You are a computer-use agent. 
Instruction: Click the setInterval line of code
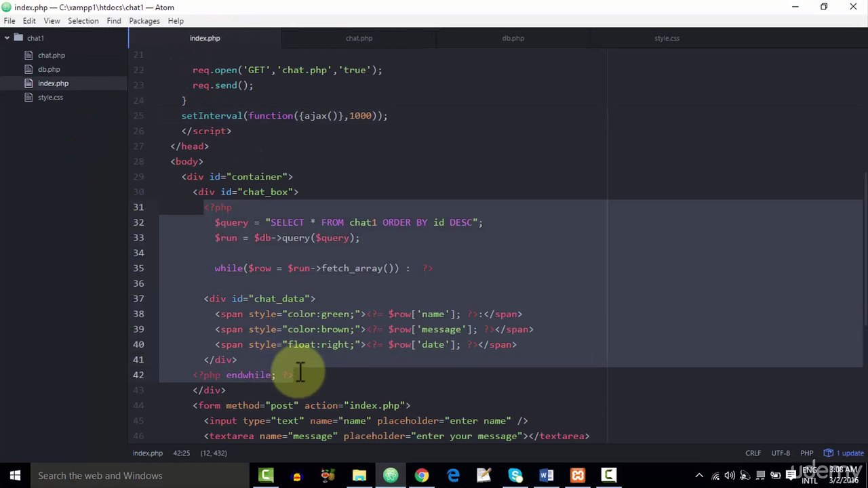pos(284,116)
